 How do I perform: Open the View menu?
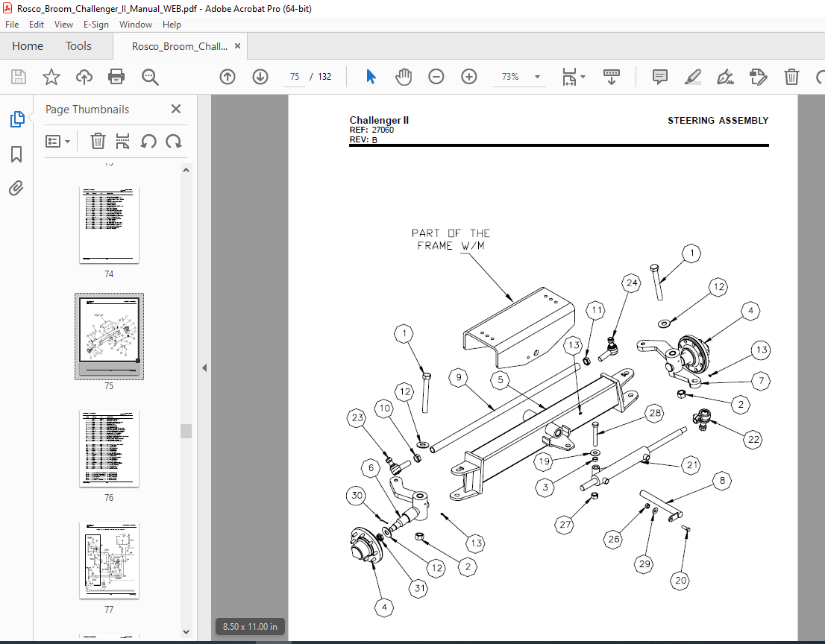(63, 24)
